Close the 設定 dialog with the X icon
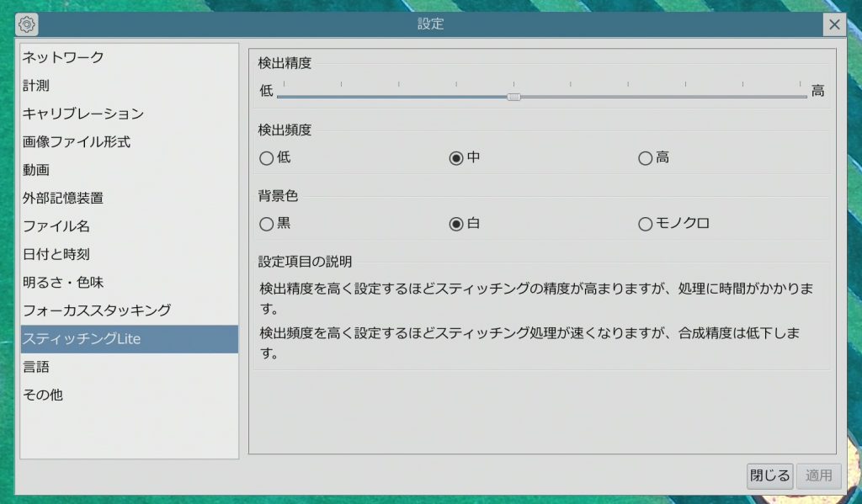This screenshot has width=862, height=504. (834, 24)
